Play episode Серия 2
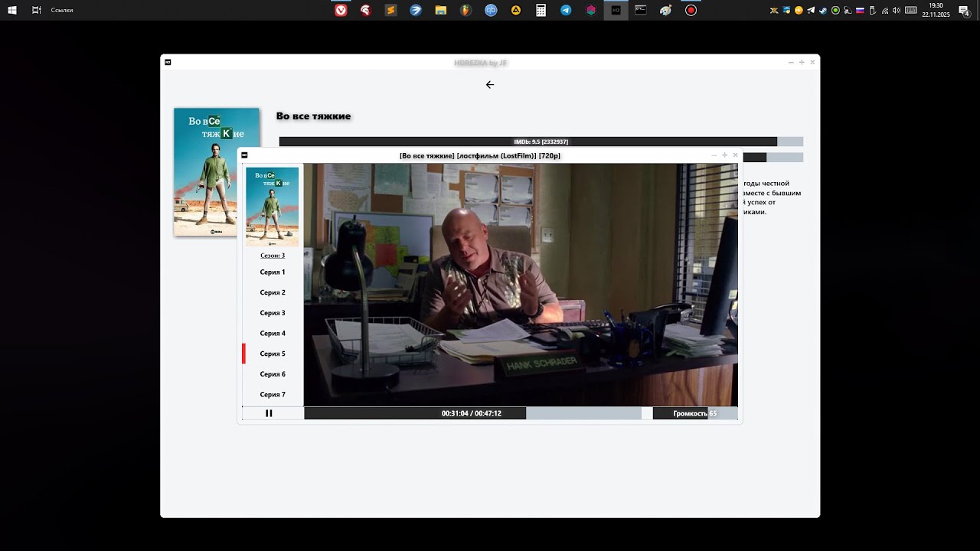Image resolution: width=980 pixels, height=551 pixels. pos(273,292)
